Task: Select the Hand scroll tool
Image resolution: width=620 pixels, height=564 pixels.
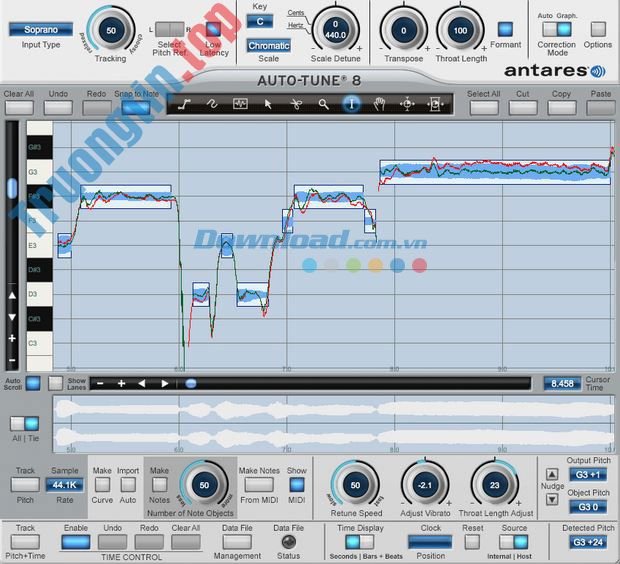Action: tap(380, 103)
